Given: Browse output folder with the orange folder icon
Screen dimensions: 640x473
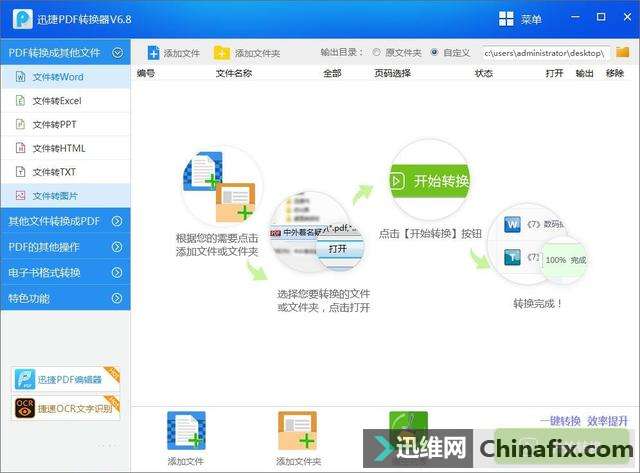Looking at the screenshot, I should pyautogui.click(x=622, y=52).
